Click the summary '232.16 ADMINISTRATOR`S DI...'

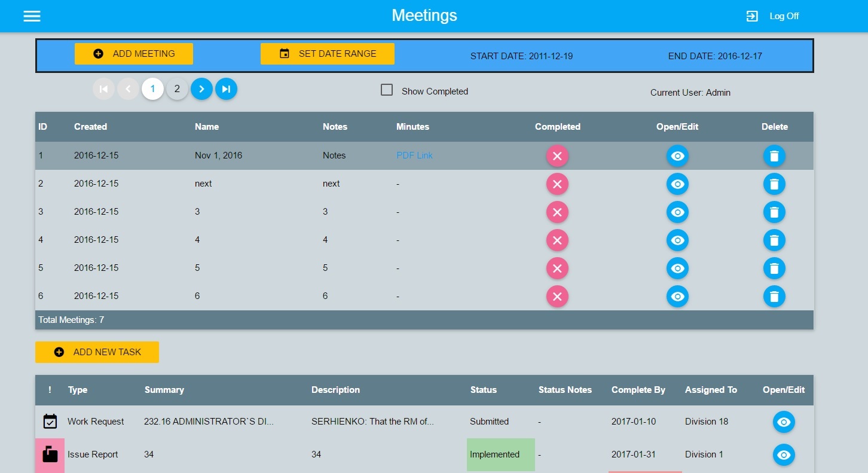coord(209,422)
